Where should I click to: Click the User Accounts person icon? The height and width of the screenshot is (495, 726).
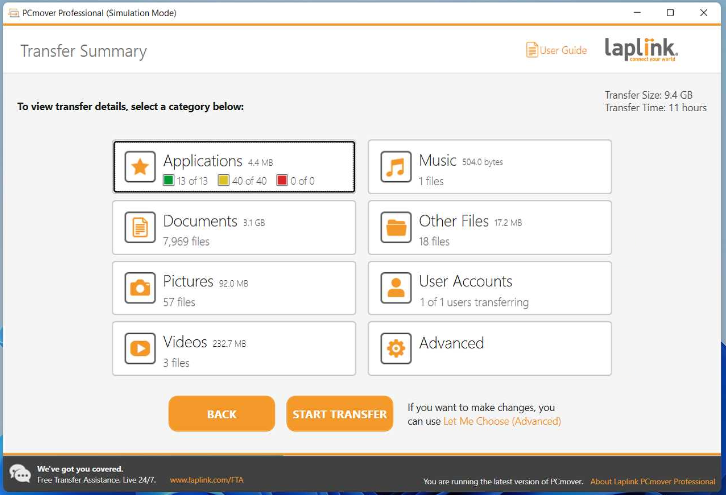coord(396,288)
